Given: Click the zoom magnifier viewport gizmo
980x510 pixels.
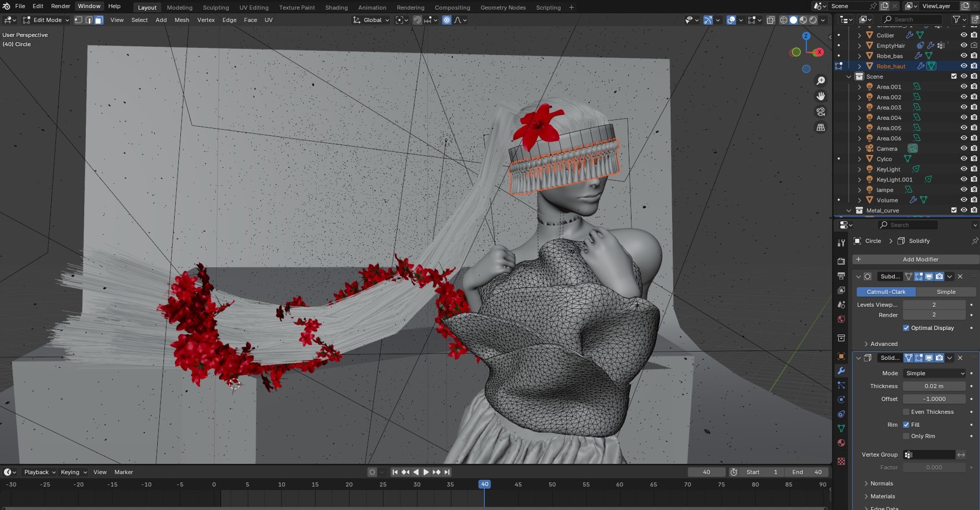Looking at the screenshot, I should pos(821,81).
